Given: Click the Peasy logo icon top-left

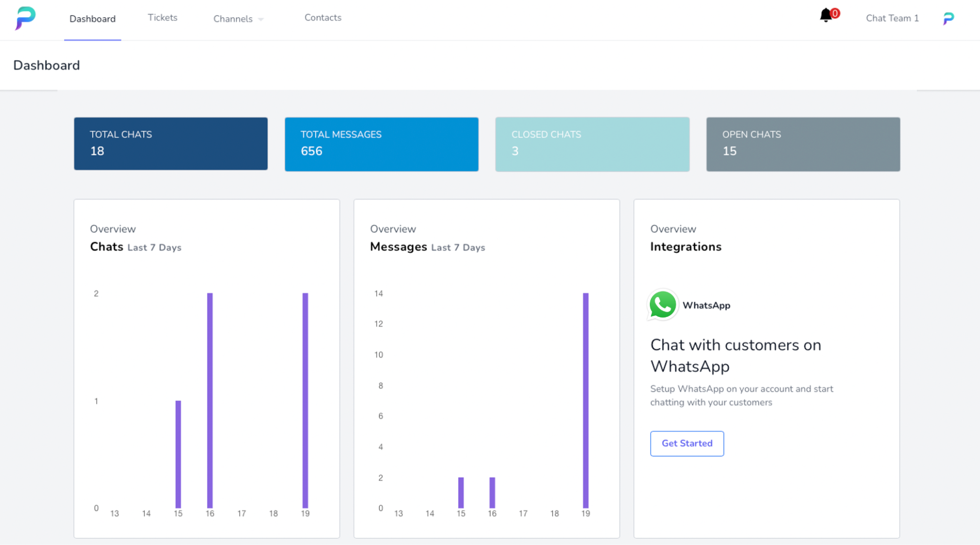Looking at the screenshot, I should point(25,18).
